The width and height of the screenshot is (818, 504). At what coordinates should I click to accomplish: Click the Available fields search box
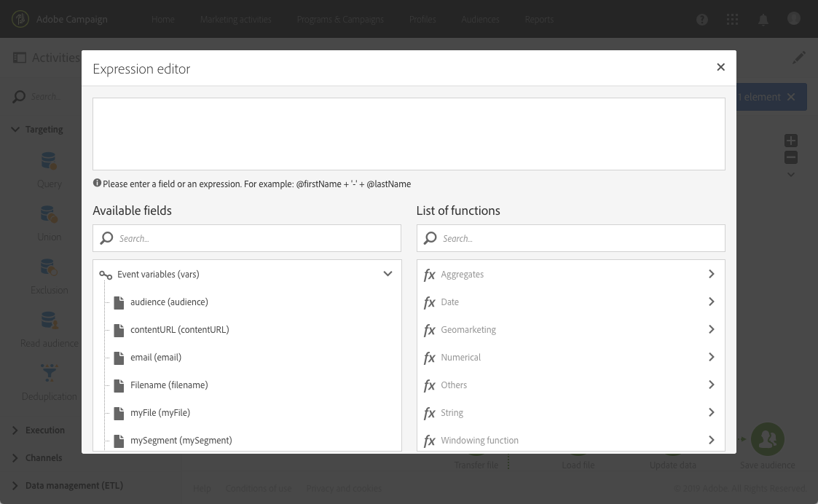[x=255, y=238]
